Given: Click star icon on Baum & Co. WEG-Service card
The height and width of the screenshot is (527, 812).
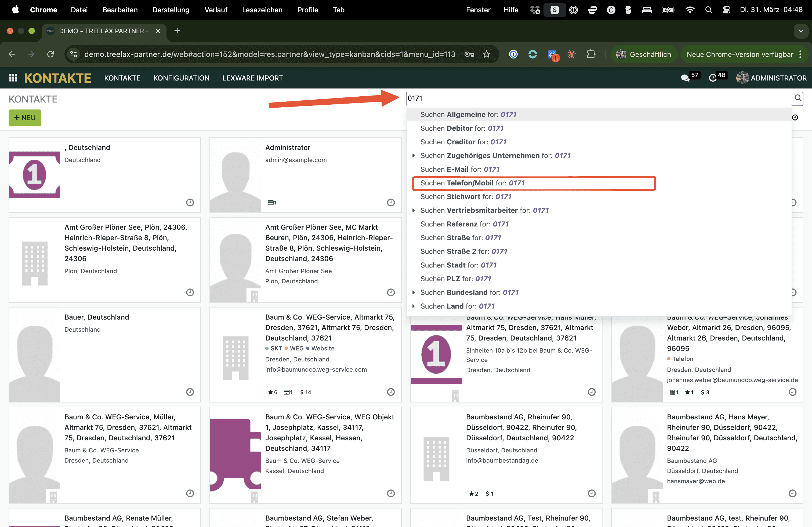Looking at the screenshot, I should [271, 392].
